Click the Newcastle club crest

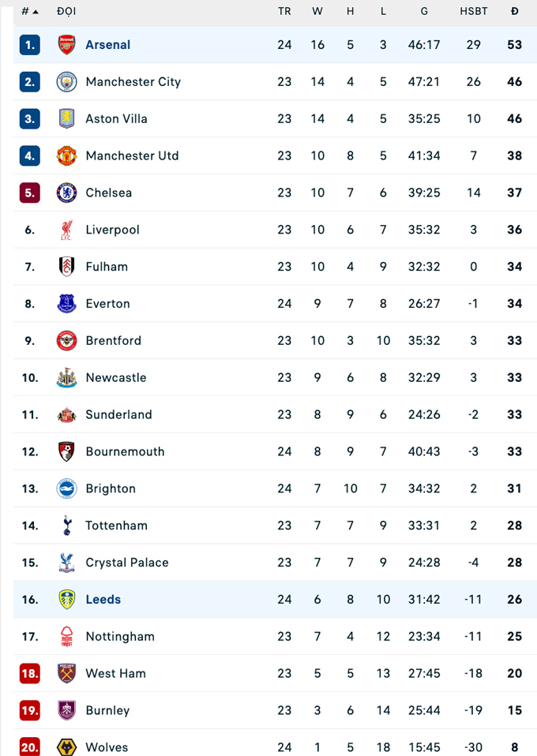[67, 378]
